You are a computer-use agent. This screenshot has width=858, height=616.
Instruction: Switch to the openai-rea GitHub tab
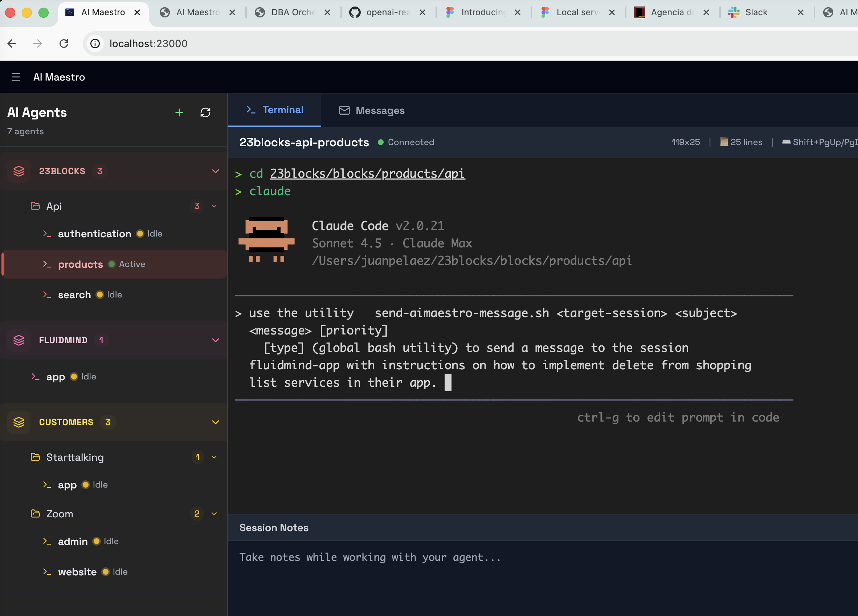388,12
